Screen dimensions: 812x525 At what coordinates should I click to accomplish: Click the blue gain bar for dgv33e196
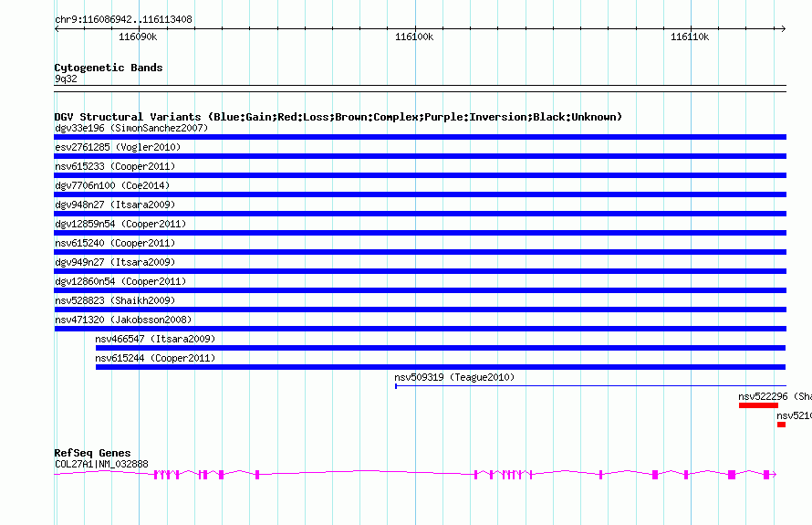point(420,137)
